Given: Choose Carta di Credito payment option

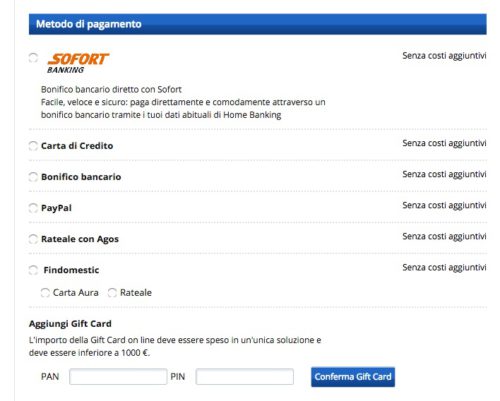Looking at the screenshot, I should pyautogui.click(x=33, y=146).
